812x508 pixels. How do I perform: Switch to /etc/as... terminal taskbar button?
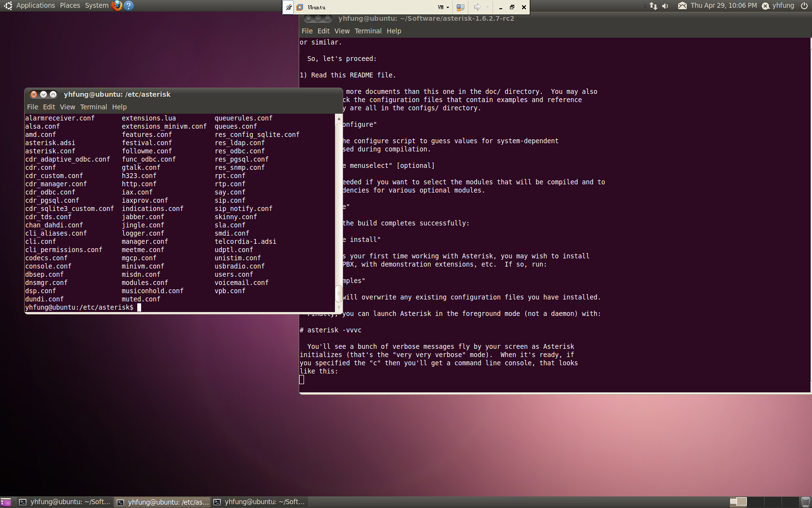[x=162, y=502]
